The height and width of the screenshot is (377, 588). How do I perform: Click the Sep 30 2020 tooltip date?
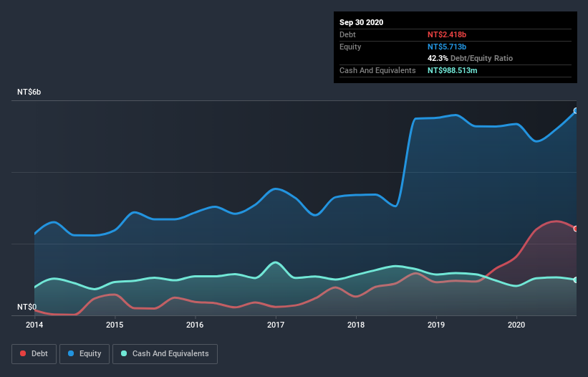click(x=362, y=22)
